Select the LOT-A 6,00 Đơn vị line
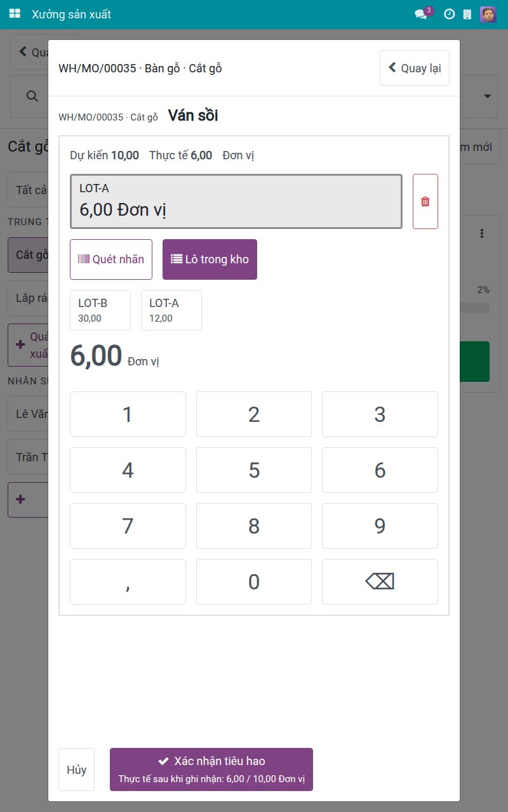Image resolution: width=508 pixels, height=812 pixels. click(236, 201)
